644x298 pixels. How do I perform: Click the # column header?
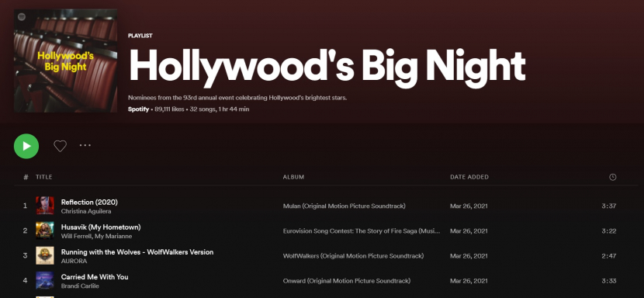click(x=26, y=177)
